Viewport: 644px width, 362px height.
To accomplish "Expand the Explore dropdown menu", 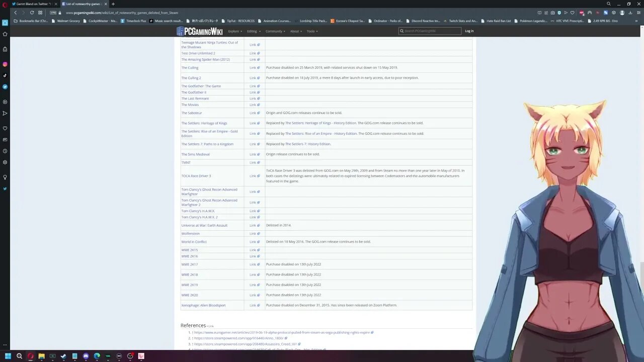I will (x=234, y=31).
